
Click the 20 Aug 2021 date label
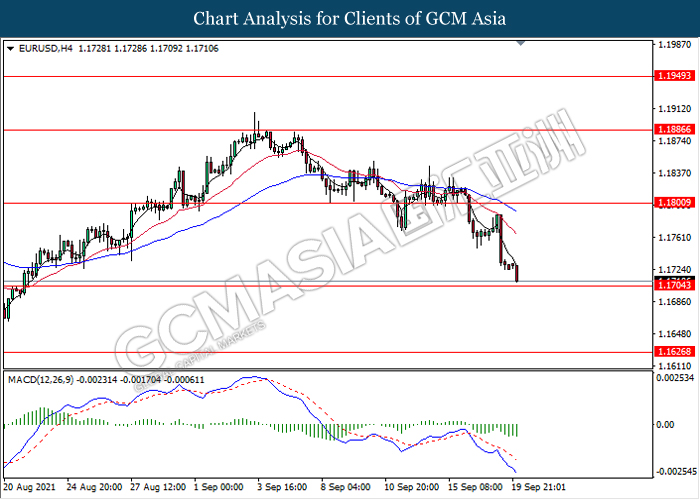click(x=29, y=487)
